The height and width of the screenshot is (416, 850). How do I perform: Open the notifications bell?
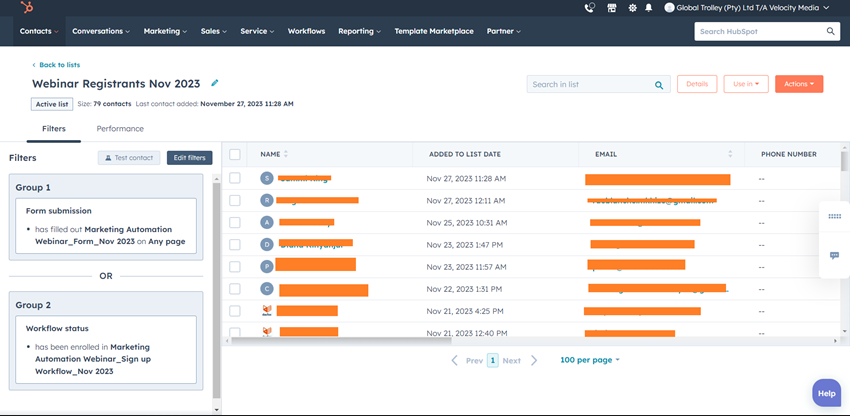click(x=649, y=8)
